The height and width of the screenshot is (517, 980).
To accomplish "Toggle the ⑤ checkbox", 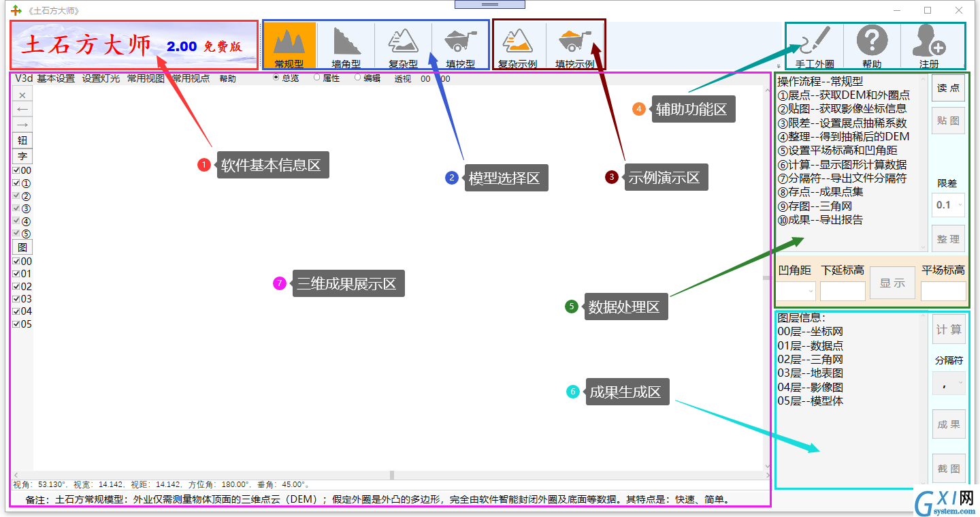I will click(x=16, y=233).
